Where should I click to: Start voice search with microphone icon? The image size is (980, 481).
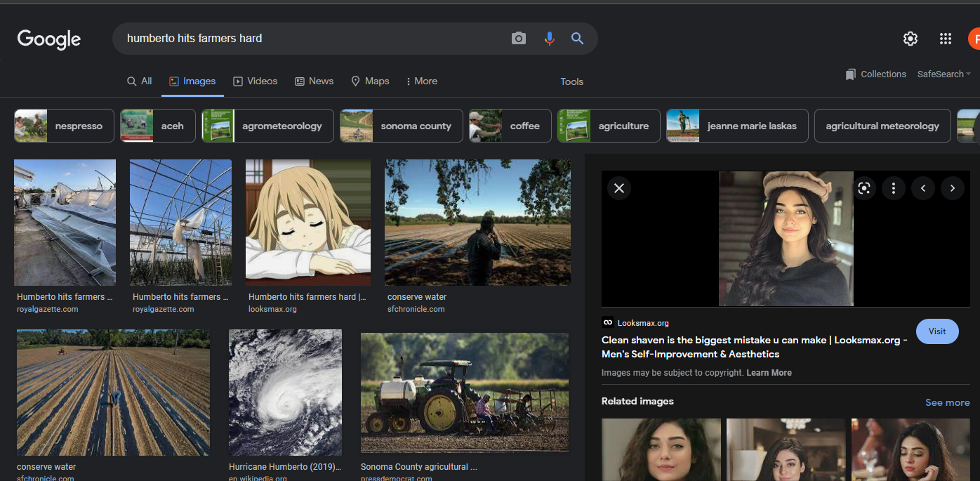click(549, 39)
